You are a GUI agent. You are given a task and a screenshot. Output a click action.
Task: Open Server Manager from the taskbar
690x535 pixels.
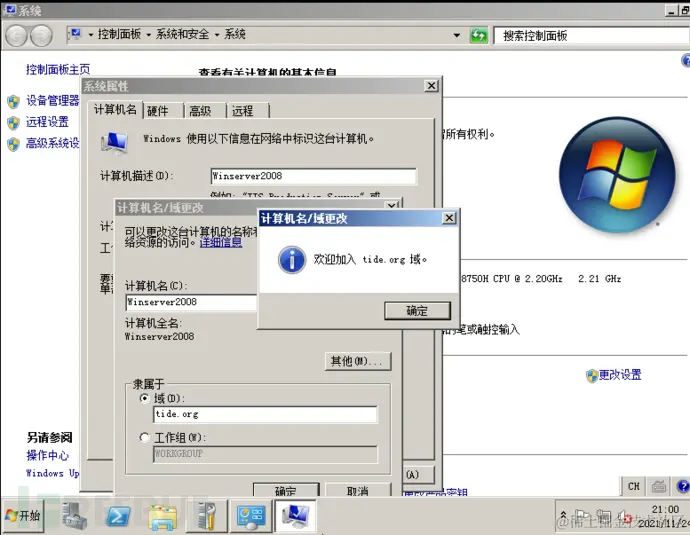pos(74,516)
